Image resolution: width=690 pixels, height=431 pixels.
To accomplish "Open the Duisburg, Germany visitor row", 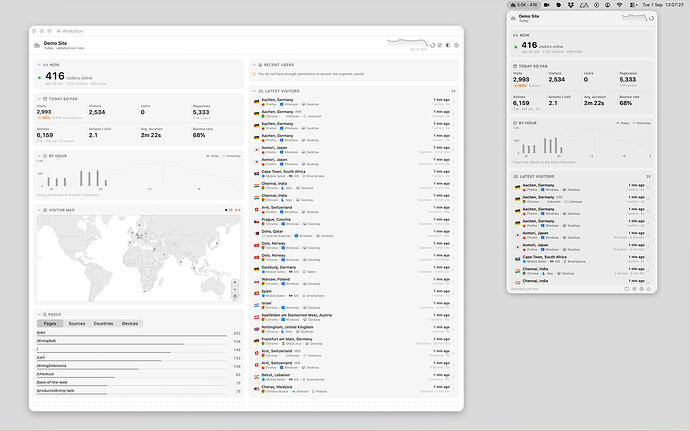I will coord(353,269).
